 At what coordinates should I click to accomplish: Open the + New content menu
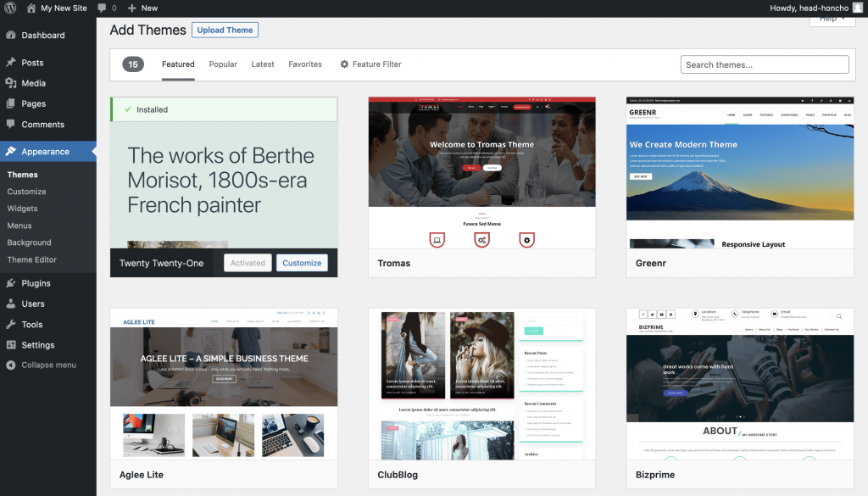pyautogui.click(x=142, y=8)
